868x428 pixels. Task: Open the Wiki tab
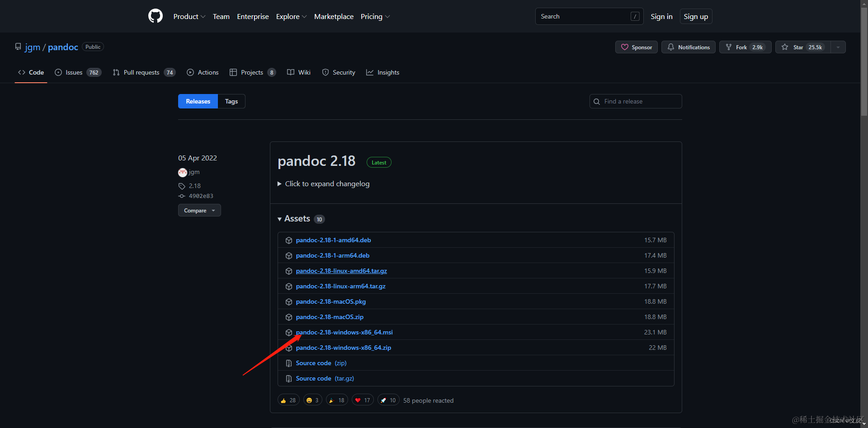pos(299,72)
